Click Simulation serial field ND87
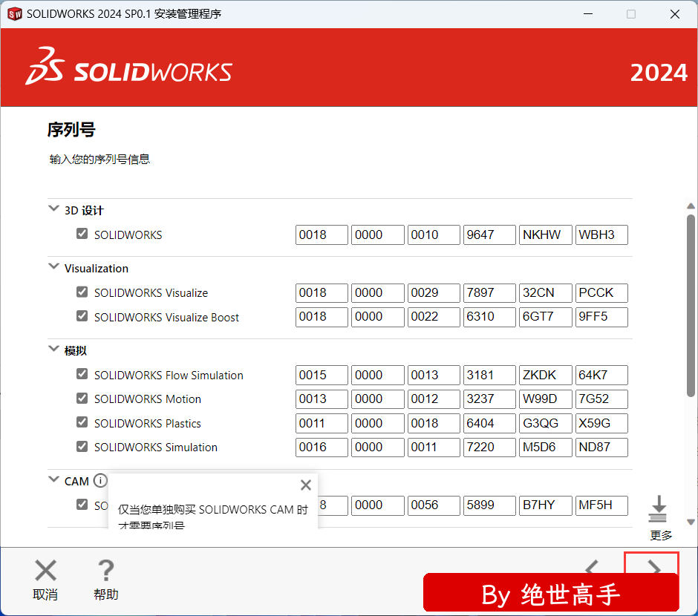 601,448
